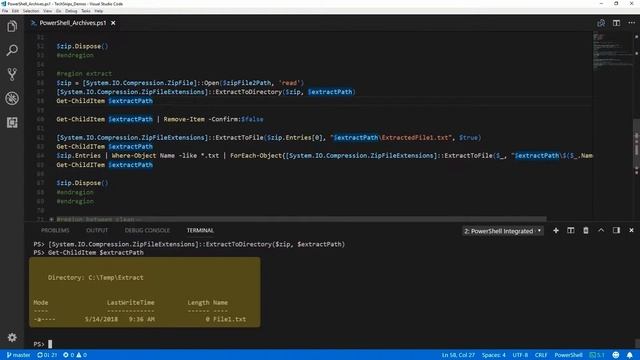Click the open changes icon in editor toolbar
640x360 pixels.
pyautogui.click(x=601, y=23)
